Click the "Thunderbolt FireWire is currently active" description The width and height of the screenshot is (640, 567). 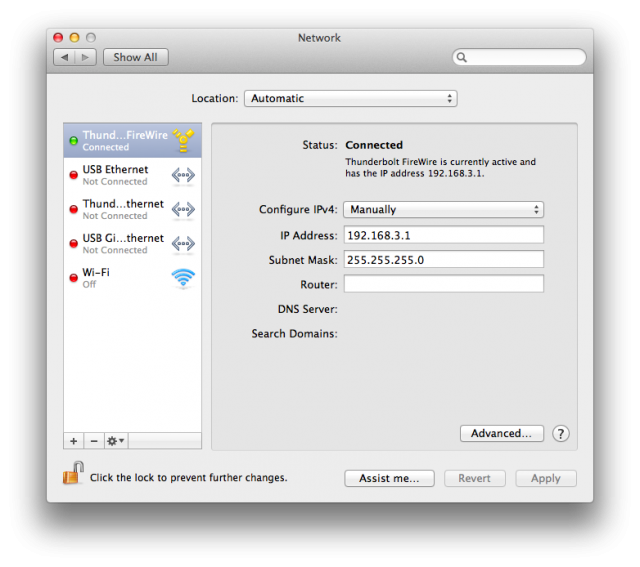click(x=440, y=167)
